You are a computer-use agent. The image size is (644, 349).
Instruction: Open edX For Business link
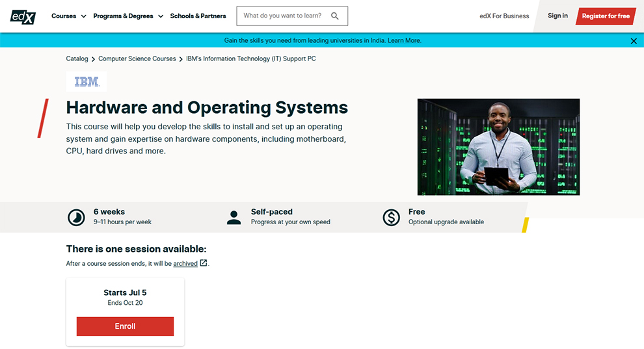pos(504,16)
